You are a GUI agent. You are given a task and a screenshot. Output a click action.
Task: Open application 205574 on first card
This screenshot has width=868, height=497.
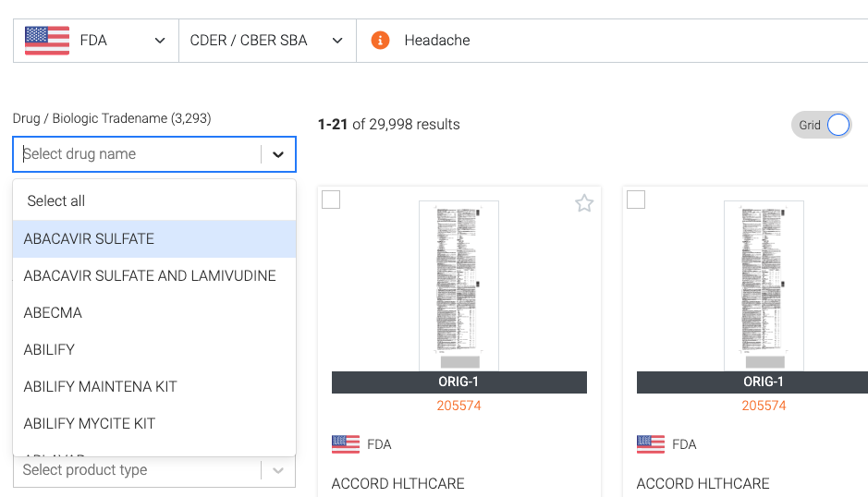[x=458, y=406]
